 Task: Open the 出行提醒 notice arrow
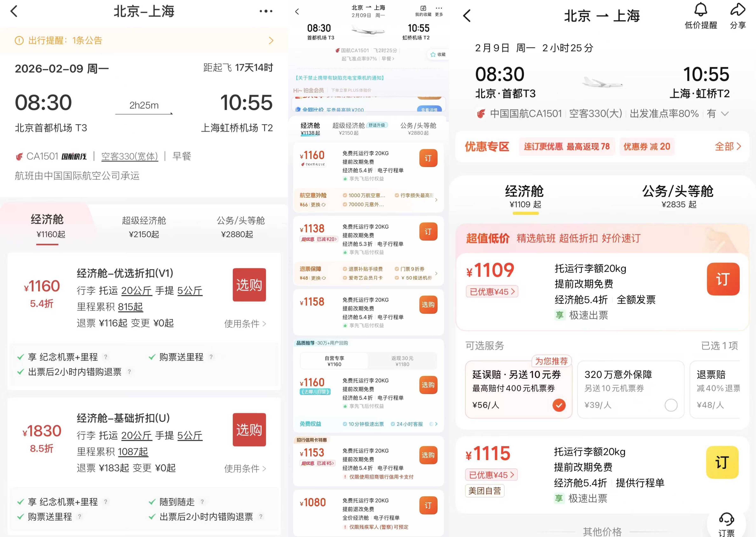coord(271,41)
